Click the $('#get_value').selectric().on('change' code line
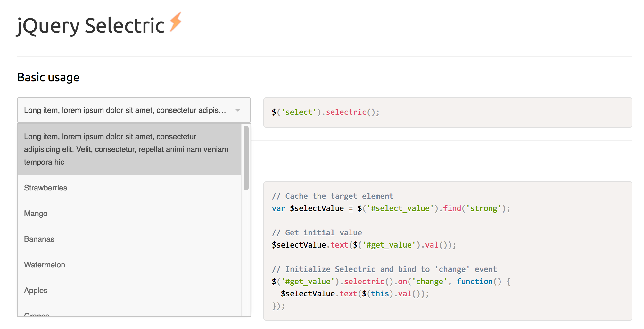This screenshot has height=329, width=644. 391,282
